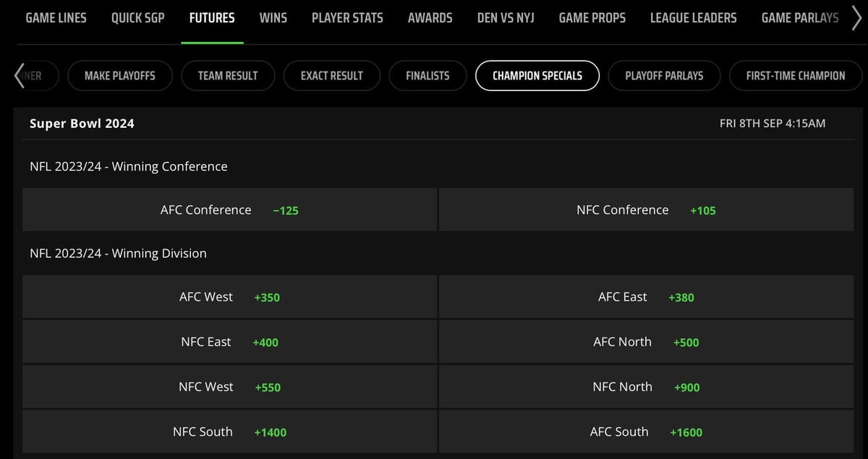This screenshot has height=459, width=868.
Task: Collapse the Super Bowl 2024 section header
Action: [433, 124]
